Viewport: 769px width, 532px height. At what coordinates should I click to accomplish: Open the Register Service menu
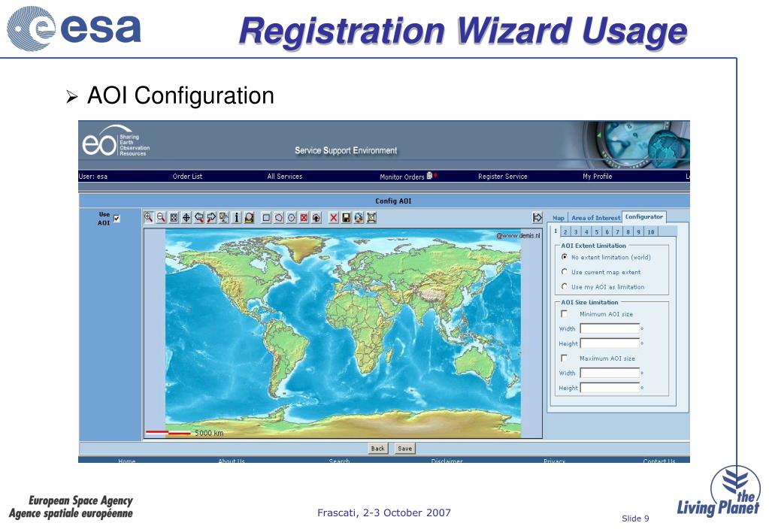point(503,176)
